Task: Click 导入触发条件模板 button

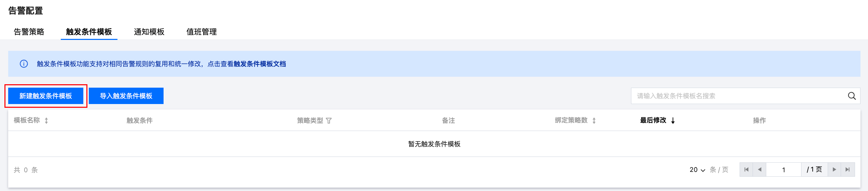Action: [126, 96]
